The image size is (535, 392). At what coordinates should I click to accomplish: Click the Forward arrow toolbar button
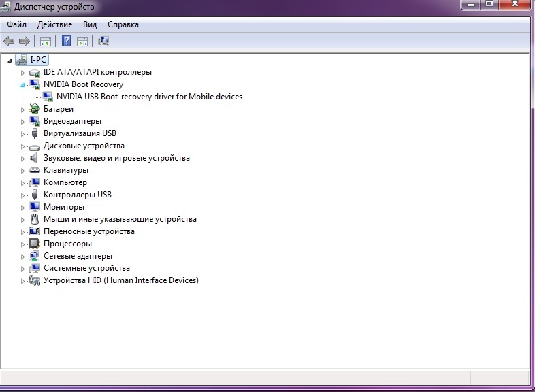(x=25, y=42)
